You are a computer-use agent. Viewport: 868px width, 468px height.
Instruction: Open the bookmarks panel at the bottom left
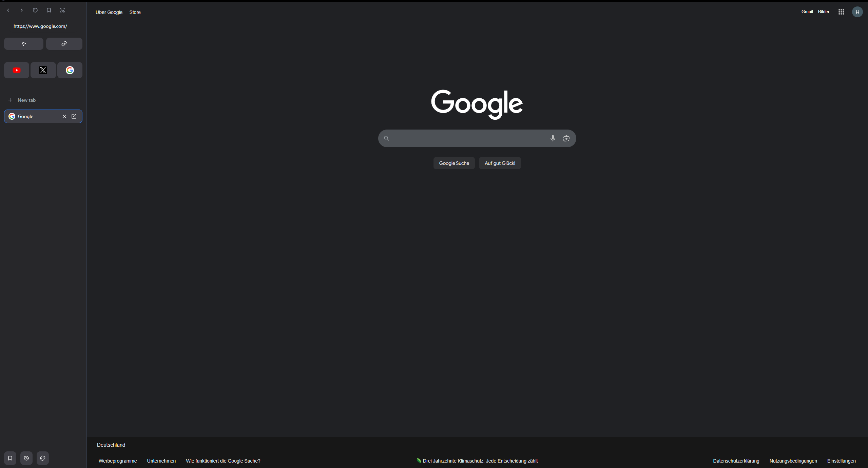pyautogui.click(x=10, y=458)
